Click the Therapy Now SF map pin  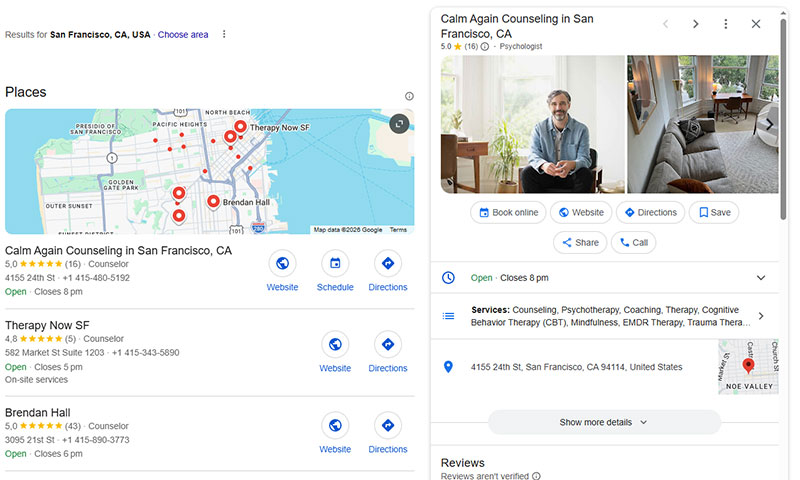click(240, 126)
